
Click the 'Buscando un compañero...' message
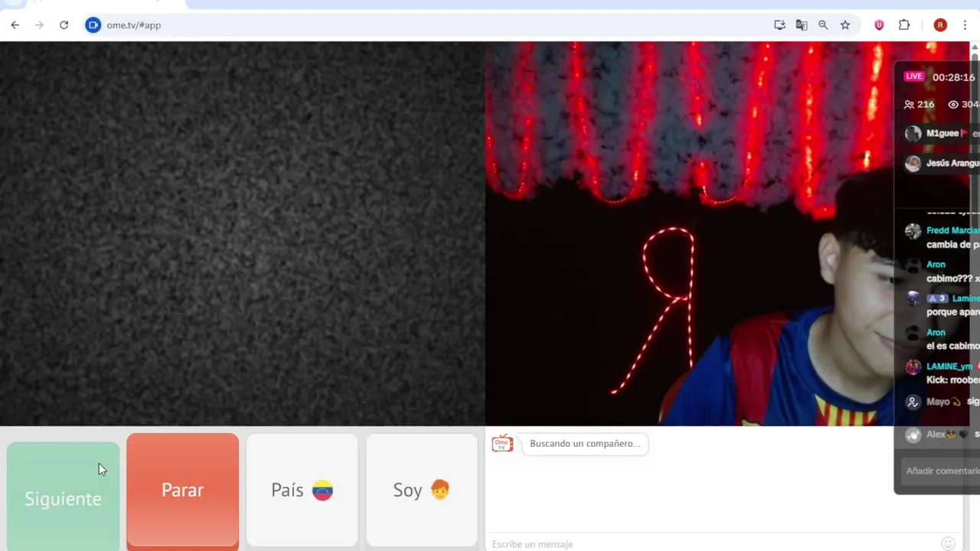[585, 444]
